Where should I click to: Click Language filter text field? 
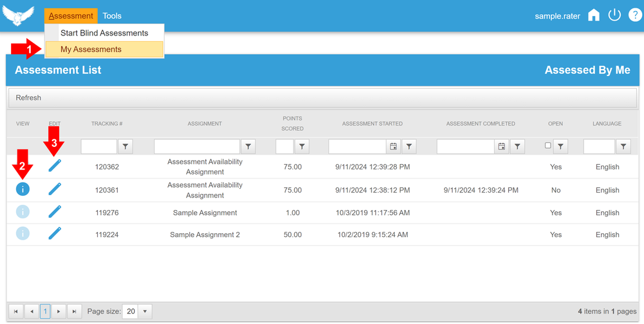point(599,147)
